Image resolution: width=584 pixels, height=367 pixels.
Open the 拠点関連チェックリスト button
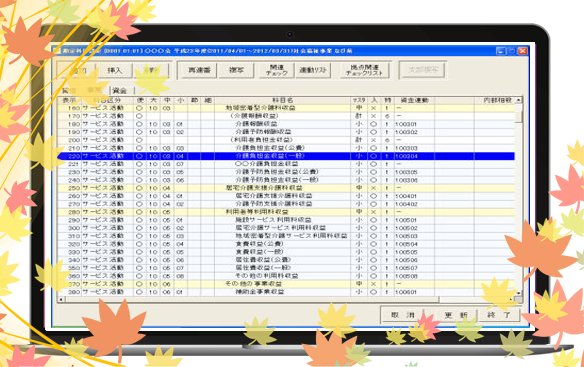(365, 70)
